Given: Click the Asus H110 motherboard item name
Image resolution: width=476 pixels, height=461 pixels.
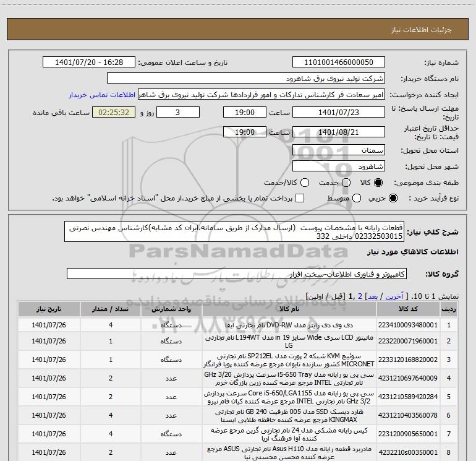Looking at the screenshot, I should coord(289,452).
